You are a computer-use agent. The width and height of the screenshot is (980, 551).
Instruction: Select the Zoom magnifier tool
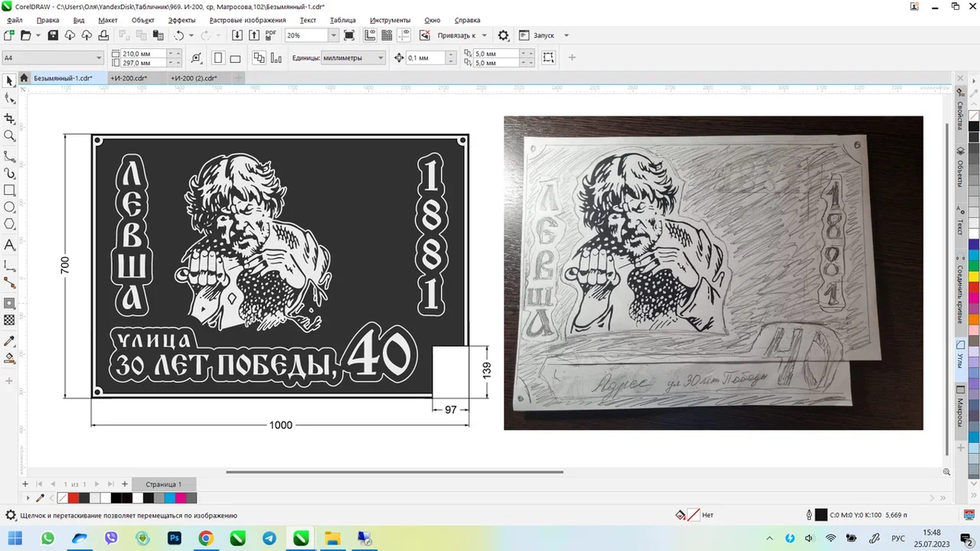coord(10,136)
